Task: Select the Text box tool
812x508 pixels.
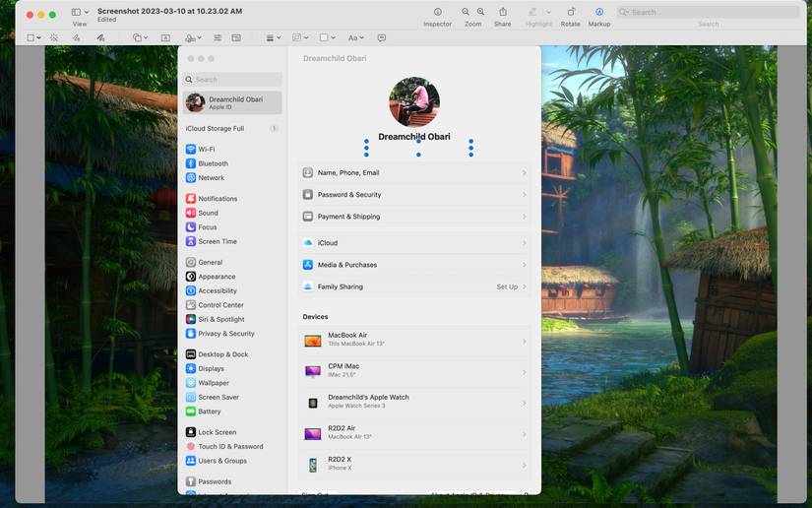Action: (x=165, y=37)
